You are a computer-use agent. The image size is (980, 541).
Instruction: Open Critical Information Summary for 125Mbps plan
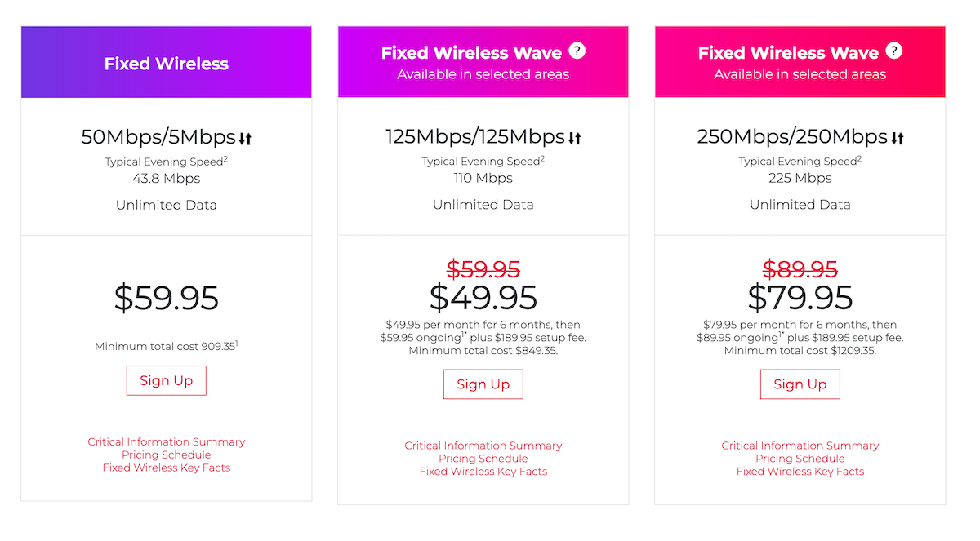483,446
